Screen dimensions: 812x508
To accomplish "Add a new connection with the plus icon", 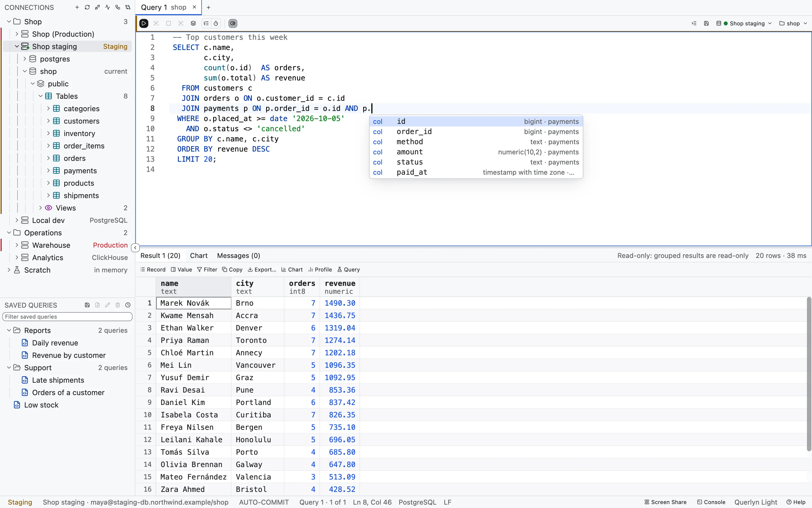I will click(x=77, y=7).
